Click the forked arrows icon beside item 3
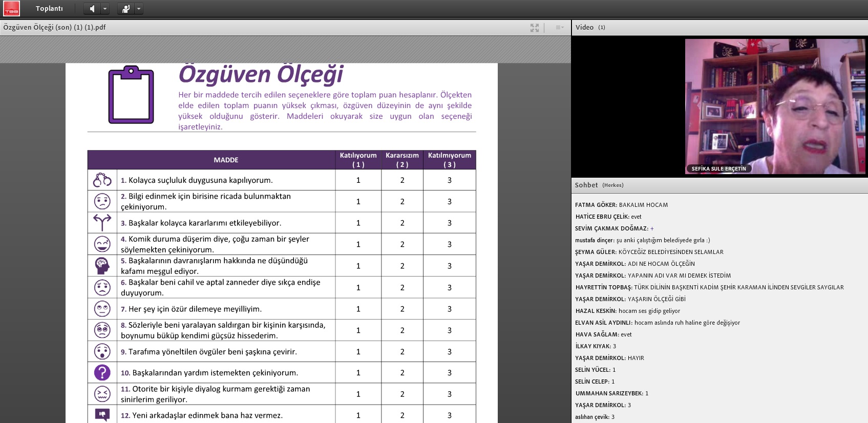 [x=102, y=223]
